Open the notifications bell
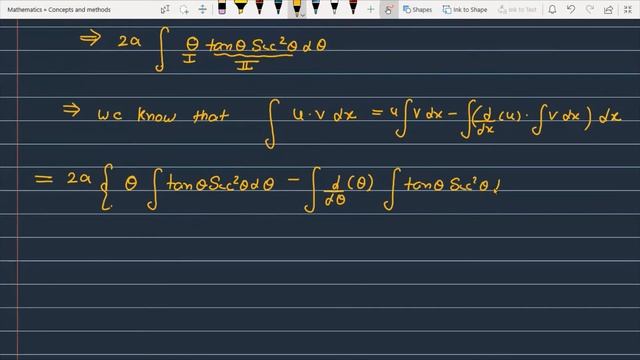This screenshot has height=360, width=640. (x=552, y=9)
